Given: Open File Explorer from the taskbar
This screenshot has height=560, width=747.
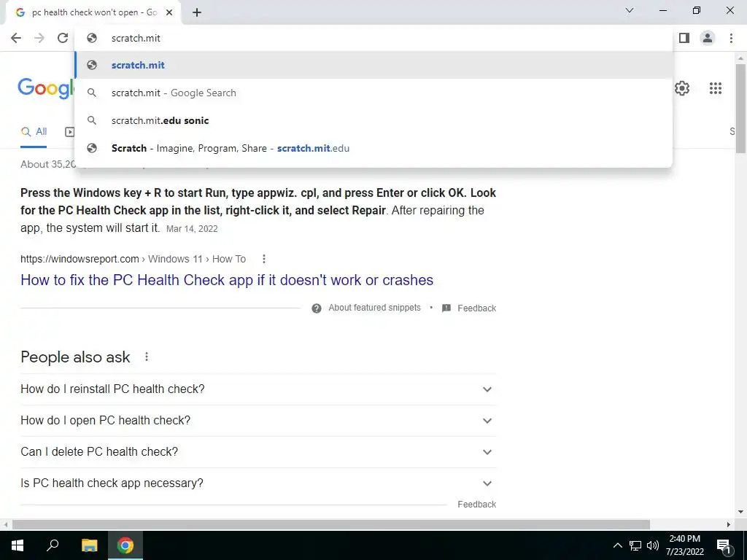Looking at the screenshot, I should pos(89,545).
